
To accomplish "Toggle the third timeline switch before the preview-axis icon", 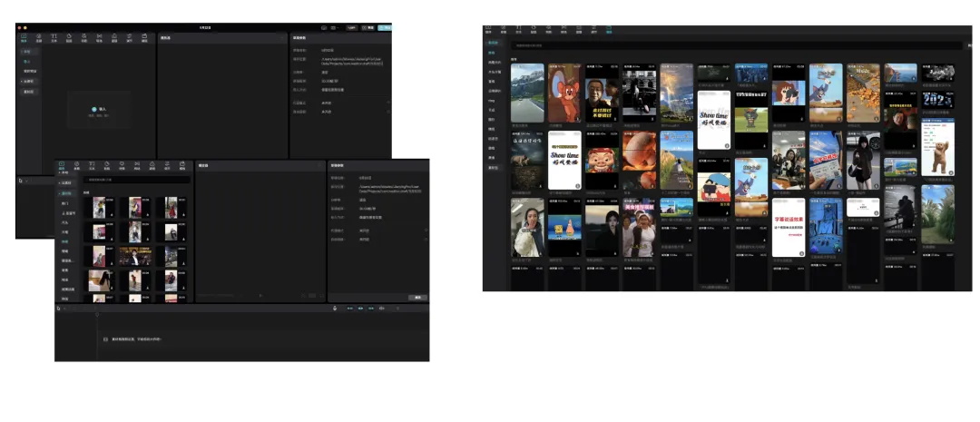I will [371, 309].
